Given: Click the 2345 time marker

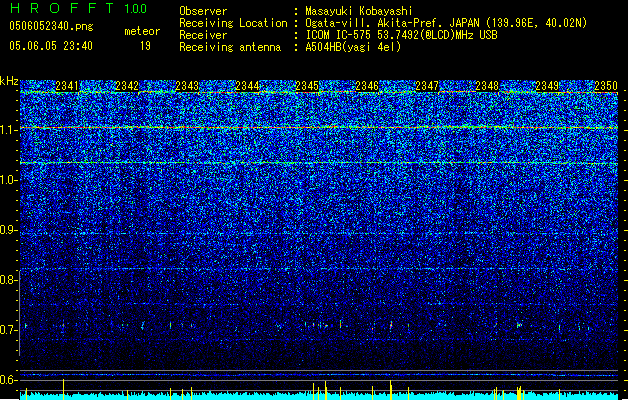Looking at the screenshot, I should point(307,85).
